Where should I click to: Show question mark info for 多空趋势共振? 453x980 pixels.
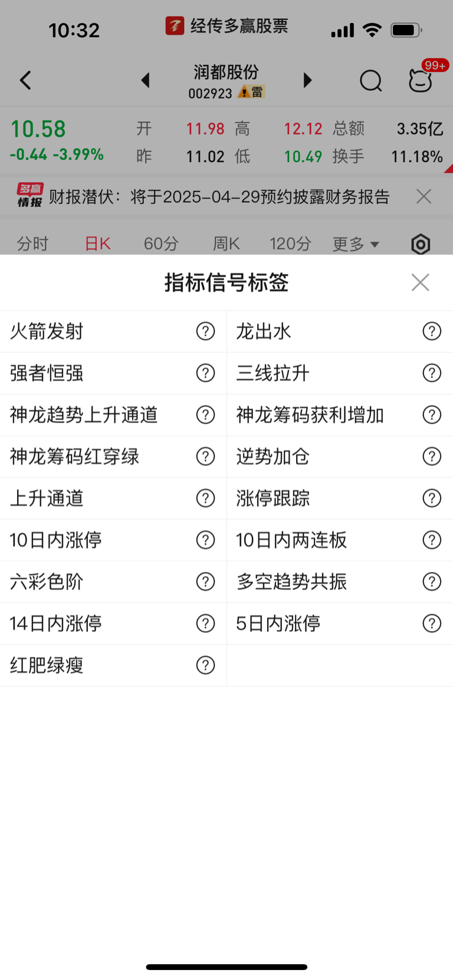(432, 582)
